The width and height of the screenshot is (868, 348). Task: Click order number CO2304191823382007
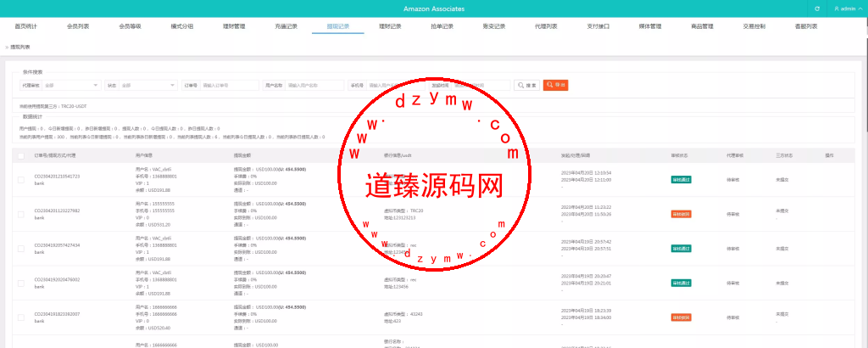(x=57, y=314)
